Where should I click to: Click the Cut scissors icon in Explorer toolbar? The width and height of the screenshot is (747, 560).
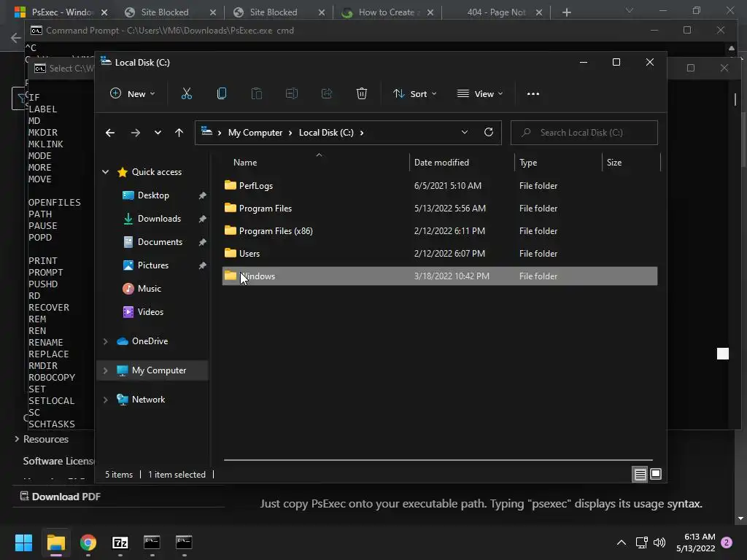(x=186, y=94)
